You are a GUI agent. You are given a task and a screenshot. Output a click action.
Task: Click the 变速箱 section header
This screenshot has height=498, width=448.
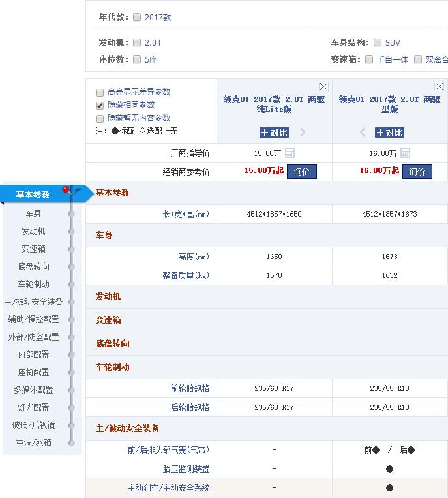(x=108, y=320)
